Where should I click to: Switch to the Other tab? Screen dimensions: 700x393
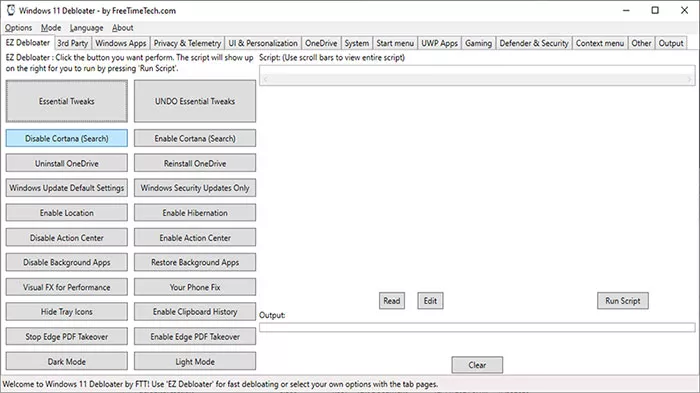(641, 43)
